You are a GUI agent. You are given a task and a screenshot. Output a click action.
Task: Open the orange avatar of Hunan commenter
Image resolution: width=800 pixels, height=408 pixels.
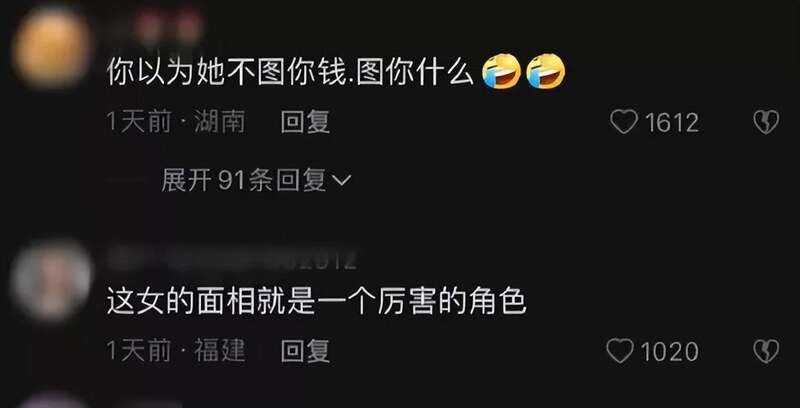point(51,47)
